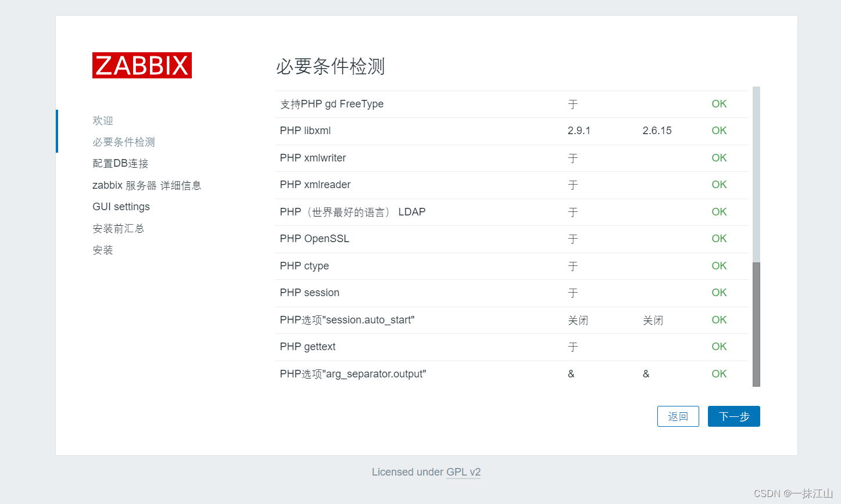Screen dimensions: 841x504
Task: Click the PHP xmlwriter row label
Action: coord(313,158)
